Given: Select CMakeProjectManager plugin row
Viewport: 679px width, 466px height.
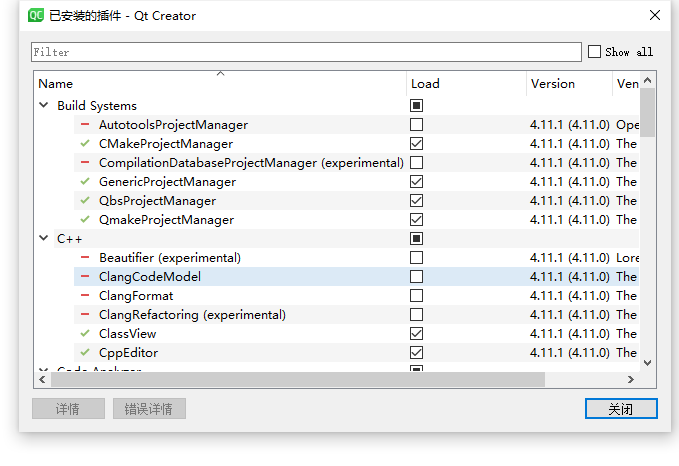Looking at the screenshot, I should (x=356, y=143).
